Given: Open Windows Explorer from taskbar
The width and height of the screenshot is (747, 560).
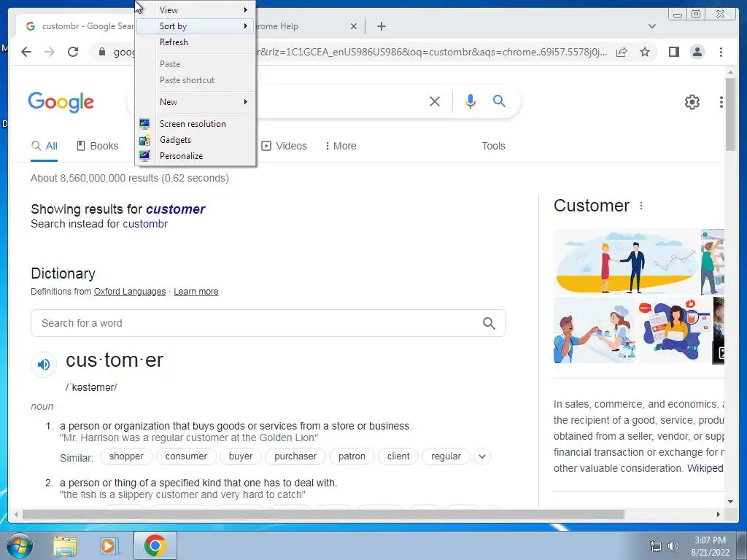Looking at the screenshot, I should 65,546.
